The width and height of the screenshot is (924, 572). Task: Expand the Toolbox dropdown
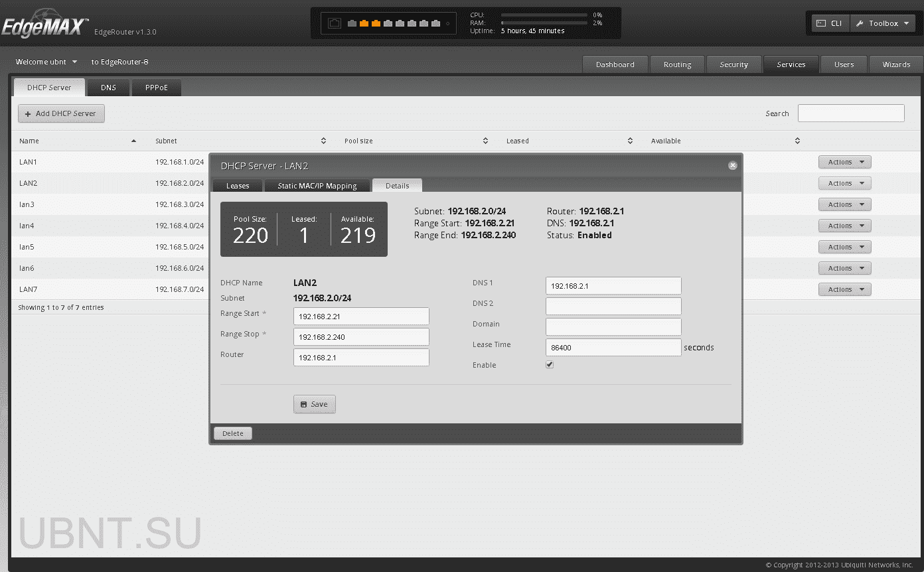click(x=883, y=23)
